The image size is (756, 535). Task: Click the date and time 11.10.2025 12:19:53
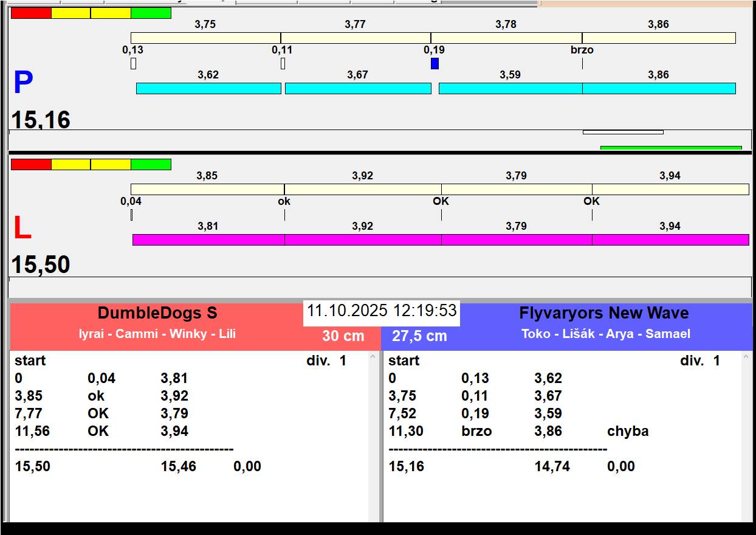382,311
